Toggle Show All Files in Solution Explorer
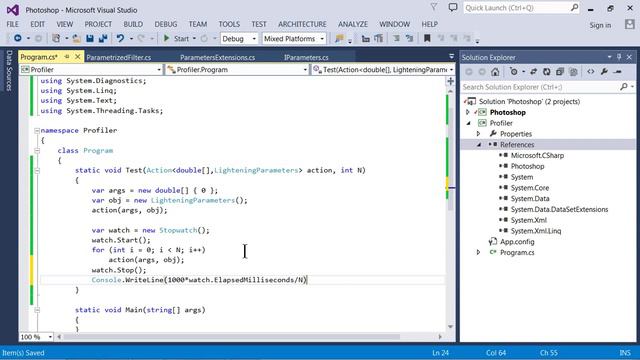This screenshot has width=640, height=360. coord(573,72)
